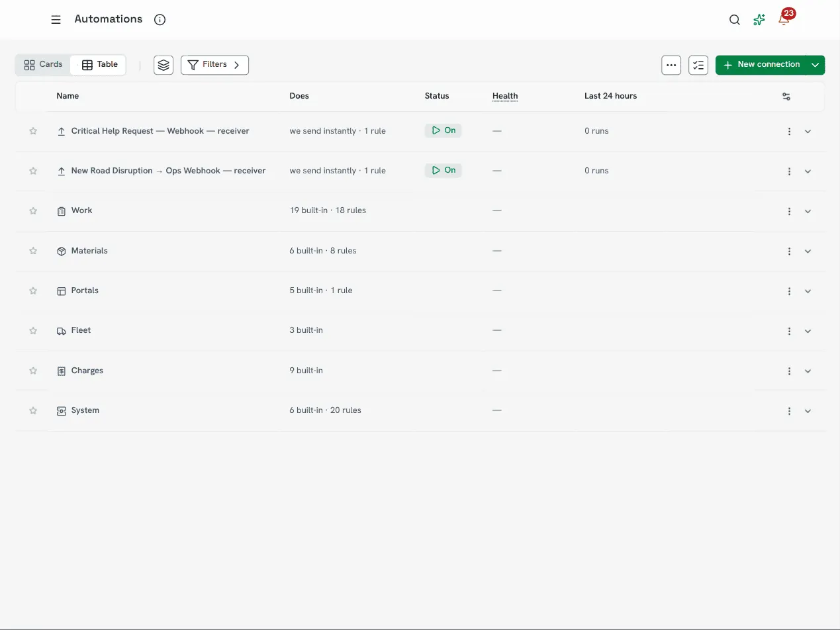This screenshot has height=630, width=840.
Task: Star the Portals group
Action: click(x=33, y=291)
